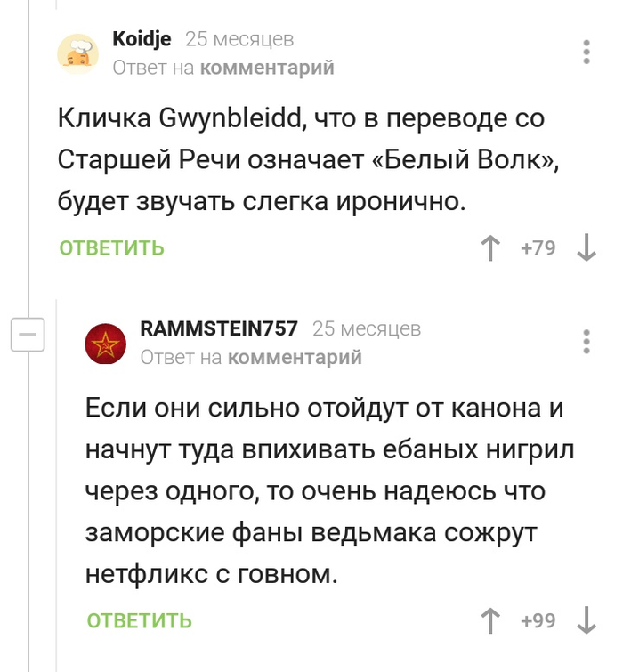
Task: Open three-dot menu on RAMMSTEIN757's comment
Action: click(x=587, y=342)
